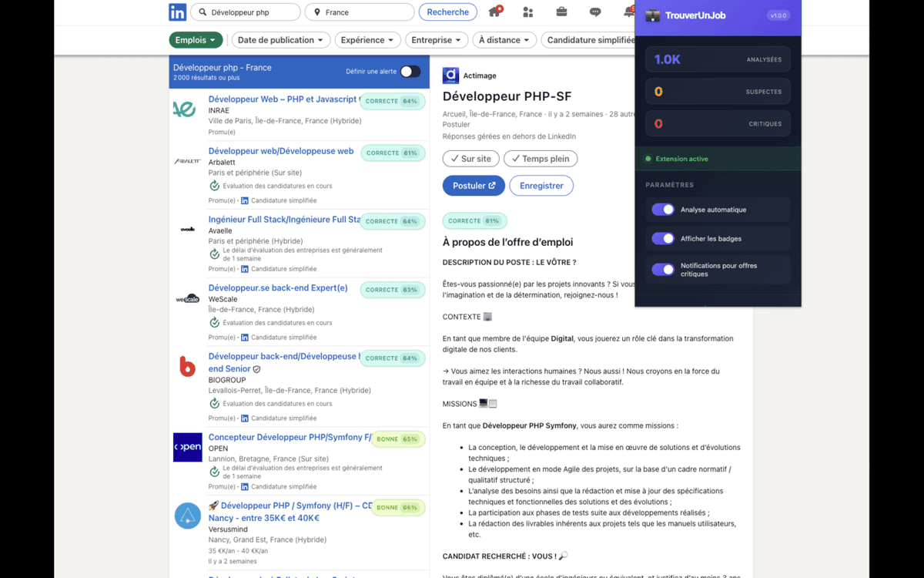Click the verified shield icon after 'end Senior'
The height and width of the screenshot is (578, 924).
256,369
